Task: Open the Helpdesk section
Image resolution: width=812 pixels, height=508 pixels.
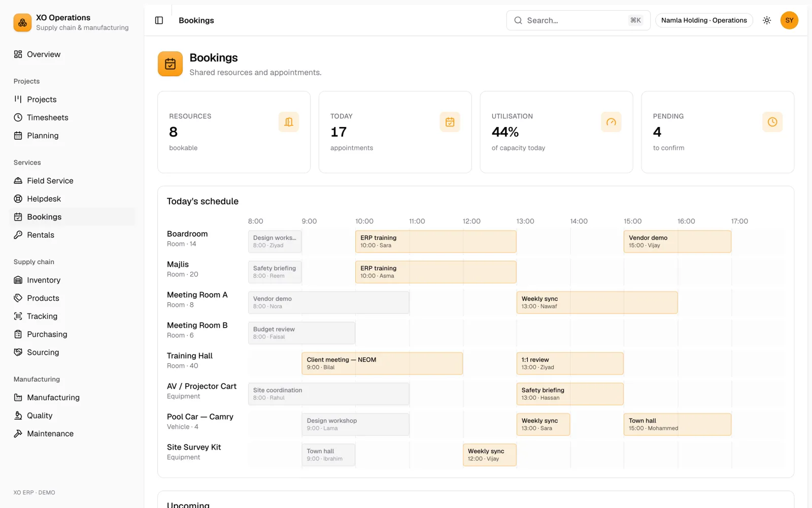Action: point(72,199)
